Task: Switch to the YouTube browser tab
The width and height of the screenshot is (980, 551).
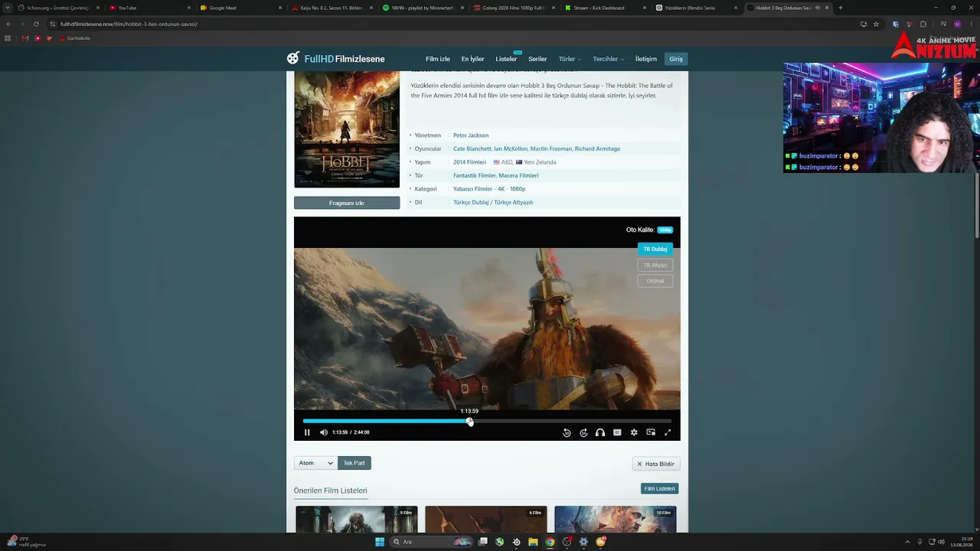Action: click(x=149, y=8)
